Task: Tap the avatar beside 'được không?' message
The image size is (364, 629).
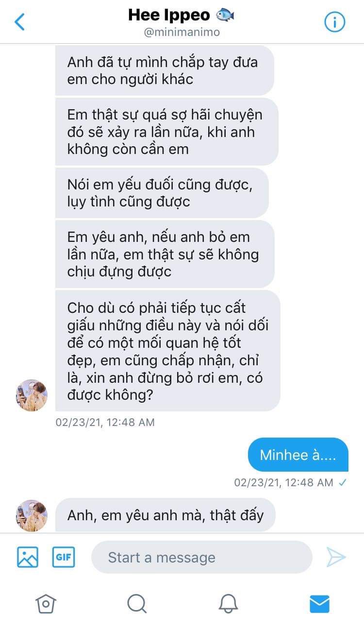Action: (32, 395)
